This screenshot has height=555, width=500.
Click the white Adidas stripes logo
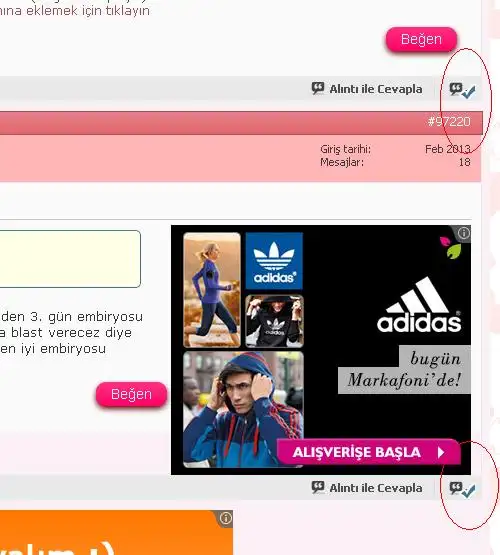(x=419, y=305)
